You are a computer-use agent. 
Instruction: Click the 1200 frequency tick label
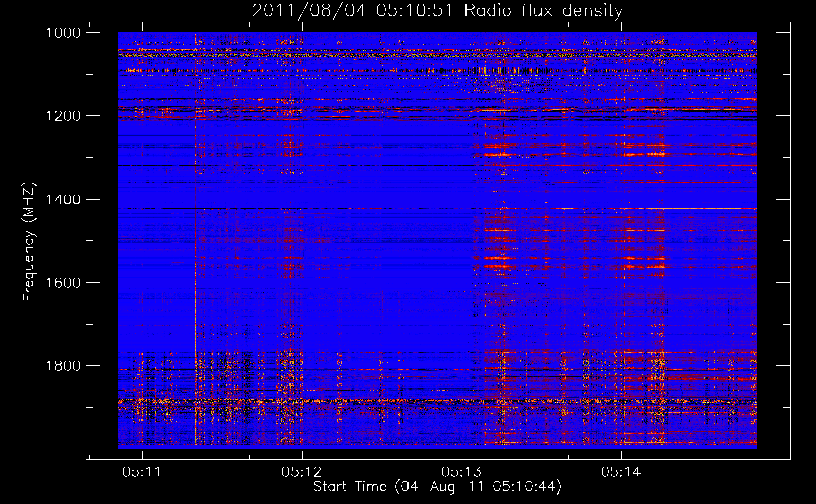[x=64, y=116]
